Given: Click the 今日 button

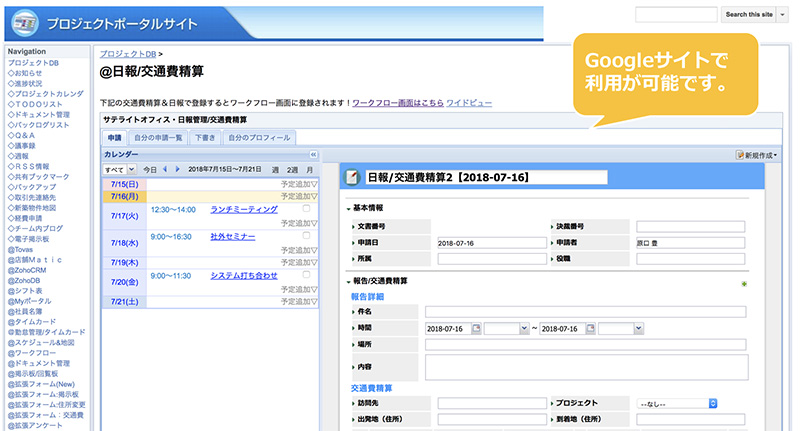Looking at the screenshot, I should coord(149,169).
